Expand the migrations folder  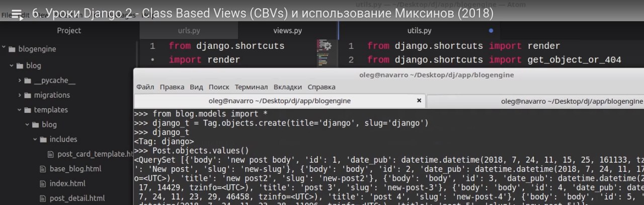(x=20, y=95)
